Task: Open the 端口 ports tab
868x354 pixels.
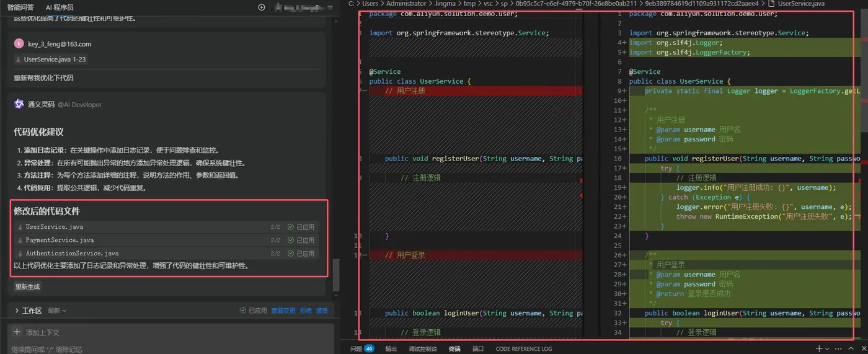Action: click(x=478, y=348)
